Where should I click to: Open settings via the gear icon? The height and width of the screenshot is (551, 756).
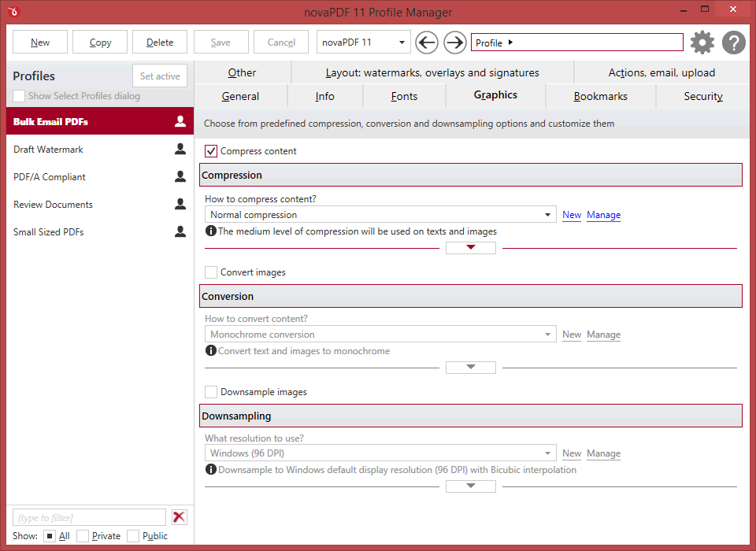coord(702,43)
